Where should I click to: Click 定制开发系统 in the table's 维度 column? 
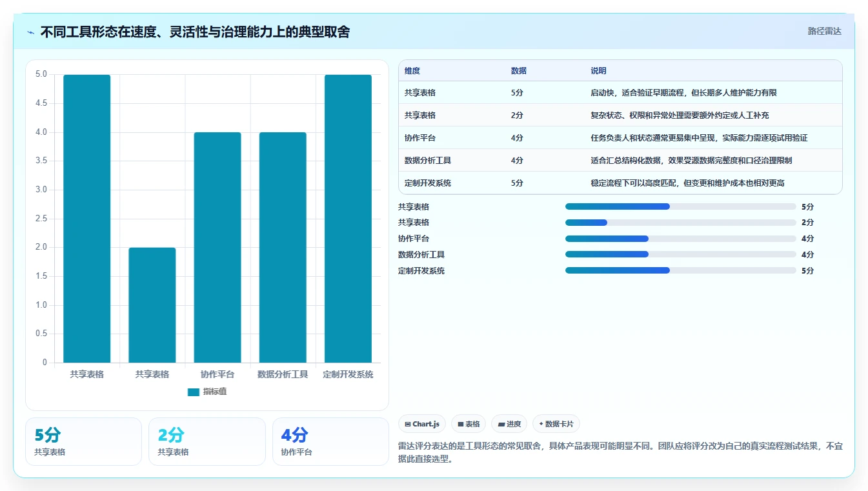pos(428,183)
